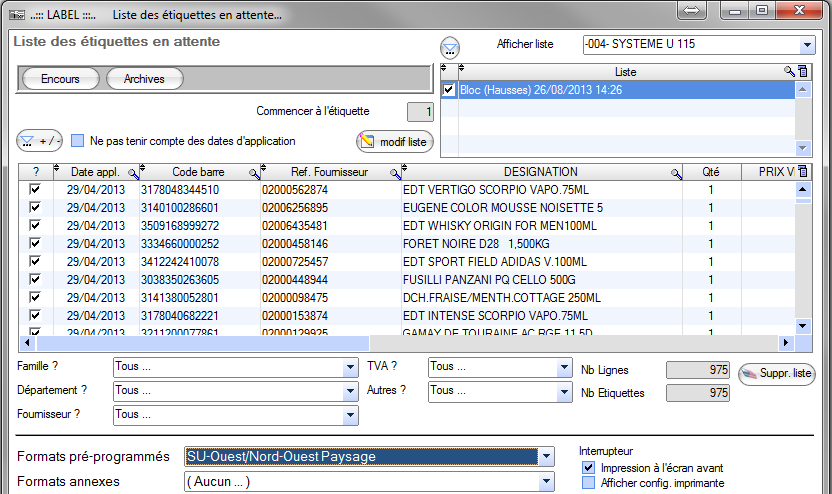Uncheck 'Impression à l'écran avant' option

[x=588, y=468]
